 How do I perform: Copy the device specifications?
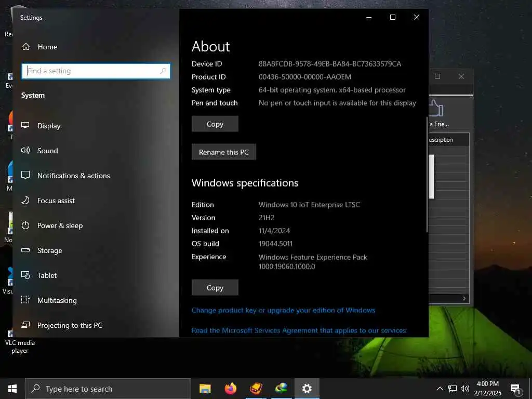point(215,124)
